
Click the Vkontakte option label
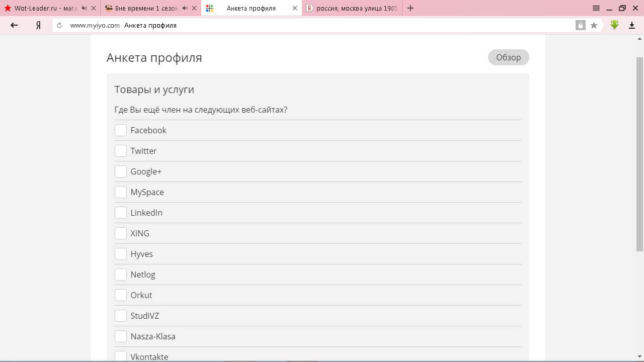(x=149, y=357)
